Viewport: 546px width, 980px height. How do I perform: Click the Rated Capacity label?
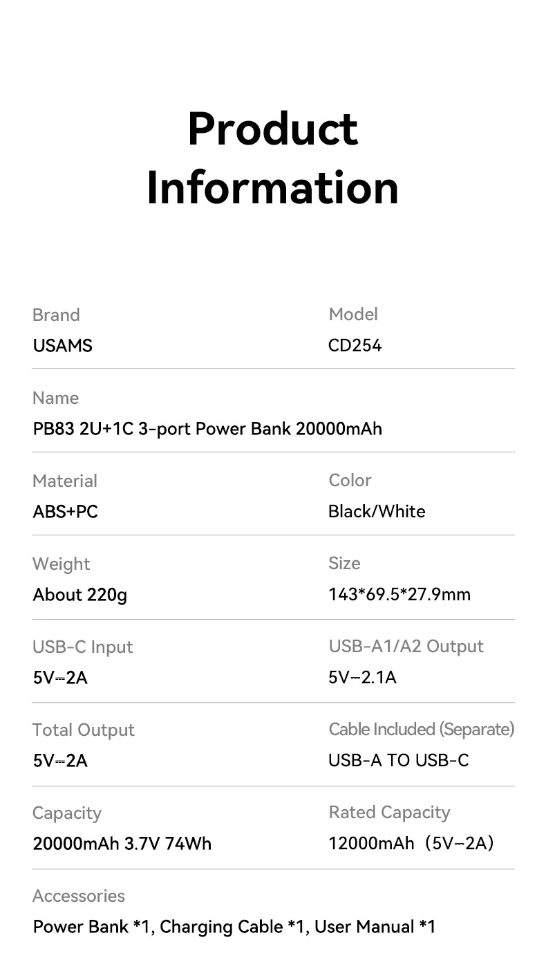[389, 813]
